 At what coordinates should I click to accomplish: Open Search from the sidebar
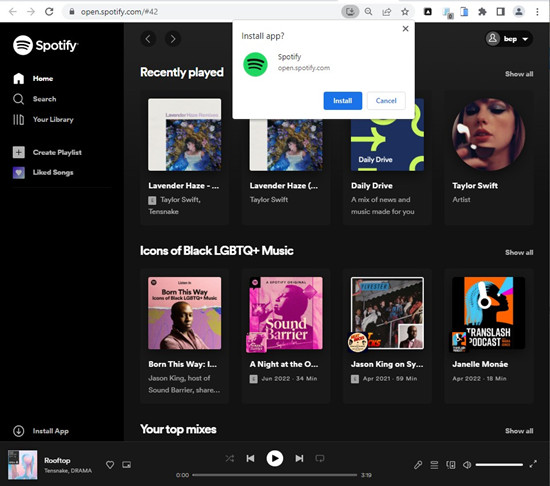click(x=34, y=99)
